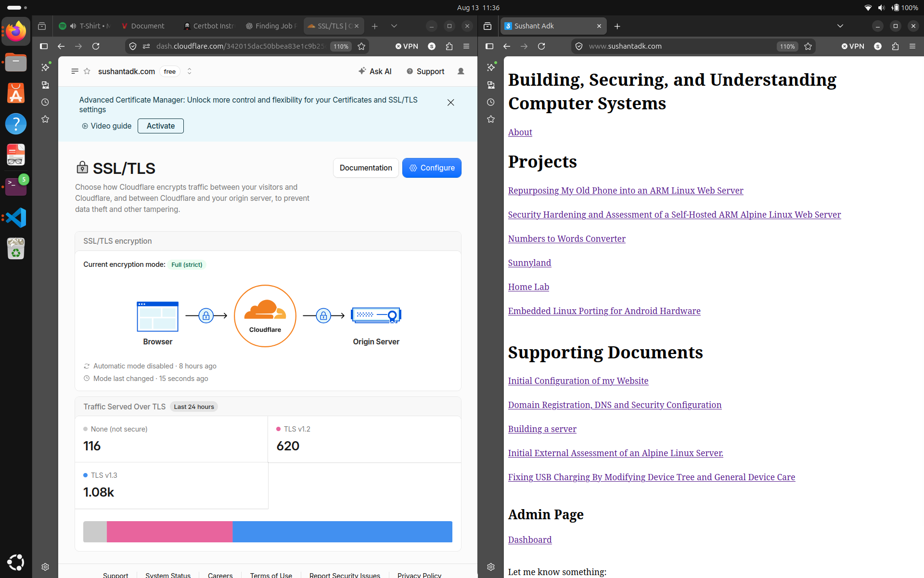Open sidebar settings in right window
This screenshot has width=924, height=578.
[491, 567]
